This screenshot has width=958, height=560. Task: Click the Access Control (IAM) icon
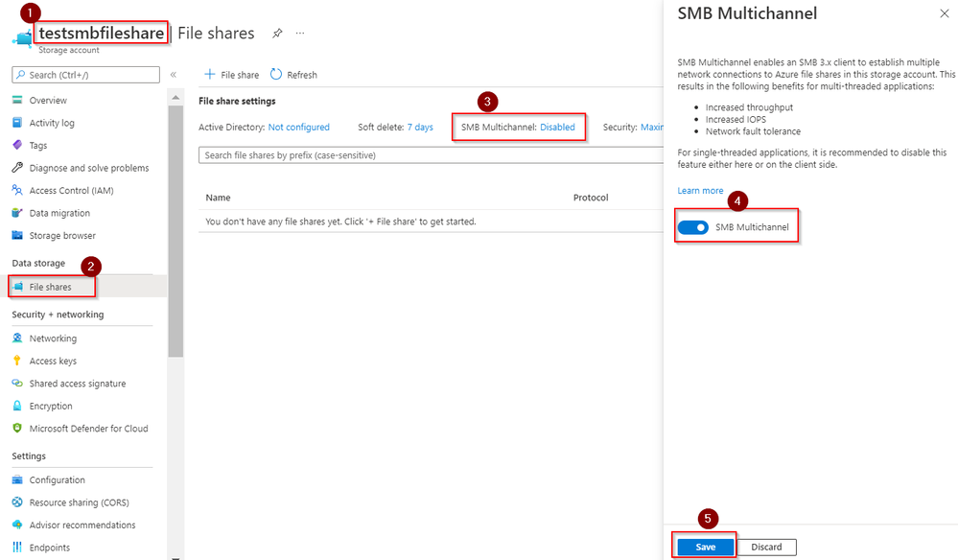17,191
